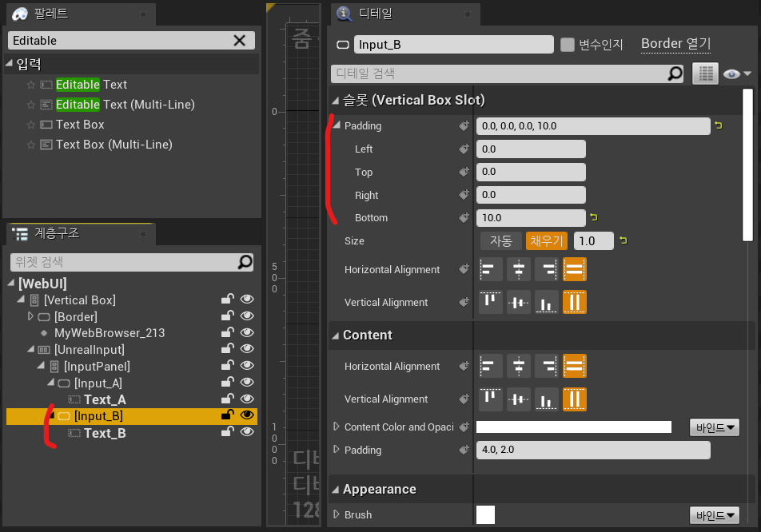Toggle visibility of Text_B widget
Image resolution: width=761 pixels, height=532 pixels.
(247, 433)
